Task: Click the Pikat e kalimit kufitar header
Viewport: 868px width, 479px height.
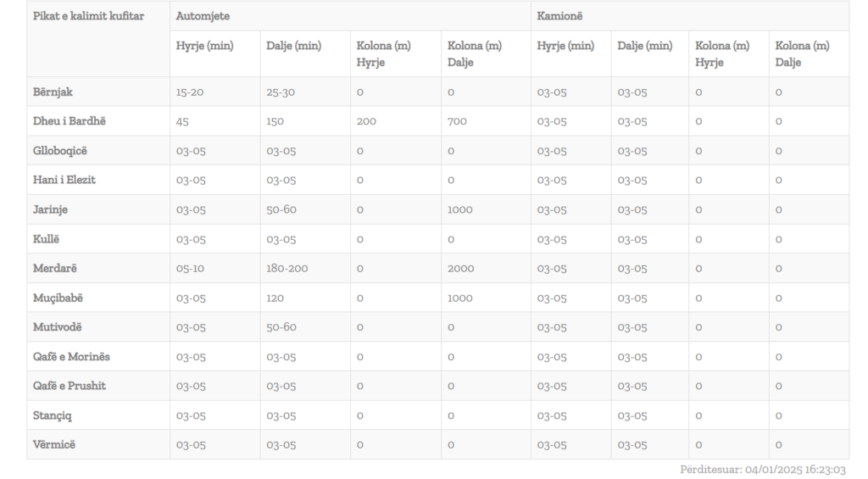Action: [88, 16]
